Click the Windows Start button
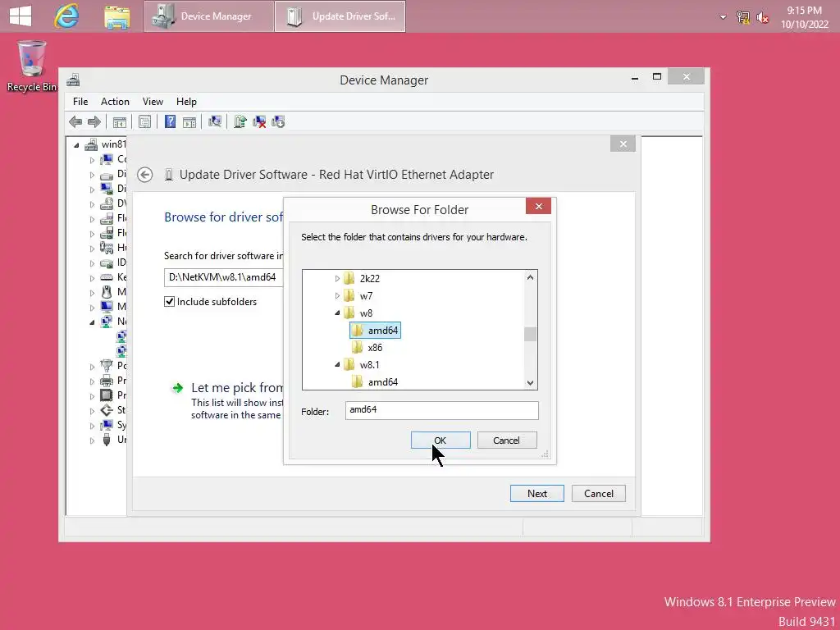Viewport: 840px width, 630px height. [21, 16]
